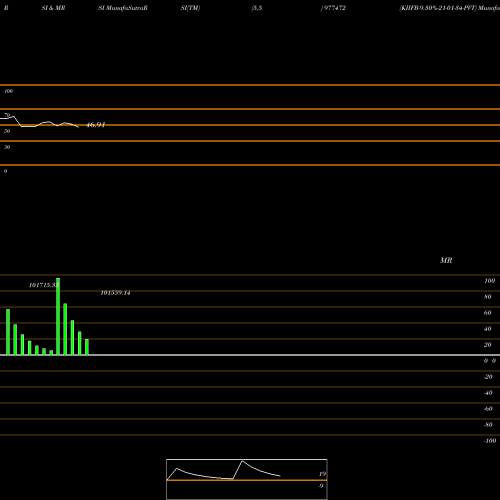Screen dimensions: 500x500
Task: Click the 0 level label on RSI scale
Action: 5,171
